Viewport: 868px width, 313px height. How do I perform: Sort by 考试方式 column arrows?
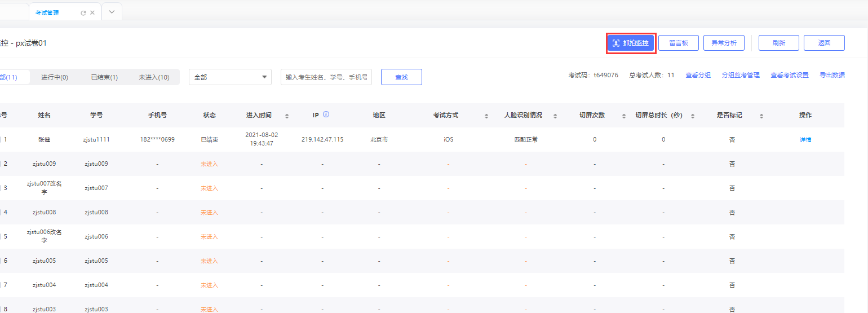click(x=486, y=116)
